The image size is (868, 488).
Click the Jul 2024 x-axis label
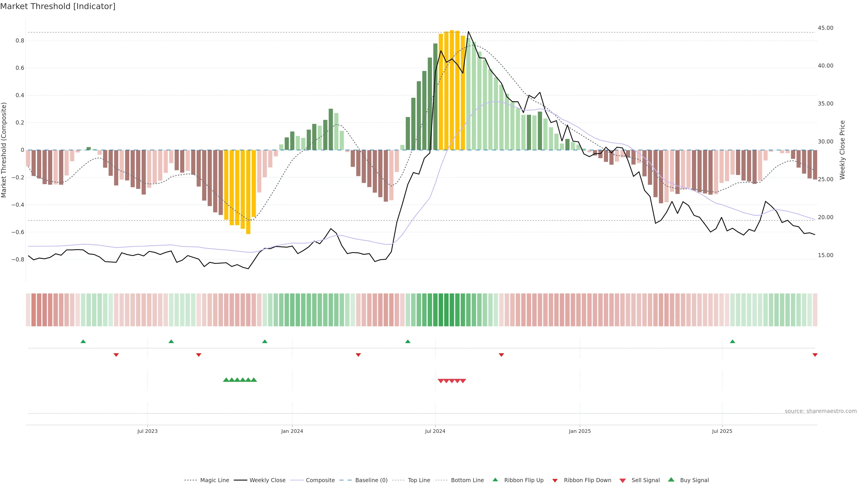435,431
